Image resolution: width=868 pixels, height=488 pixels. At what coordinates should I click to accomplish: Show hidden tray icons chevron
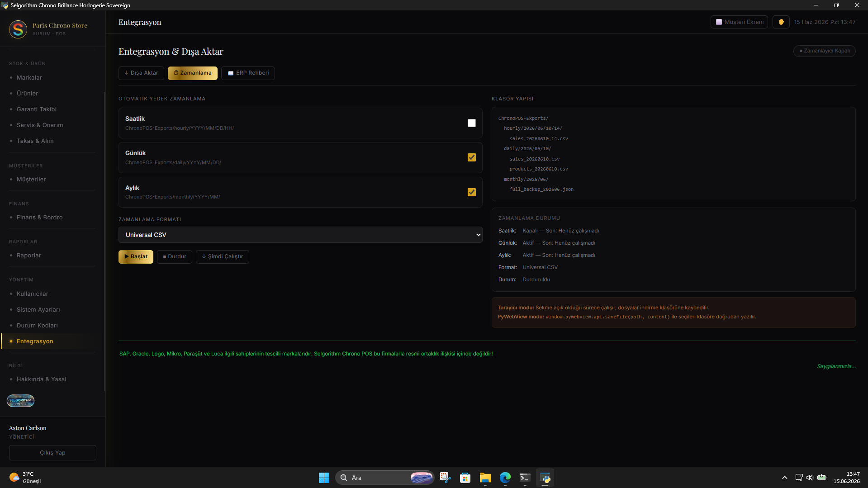[x=785, y=478]
